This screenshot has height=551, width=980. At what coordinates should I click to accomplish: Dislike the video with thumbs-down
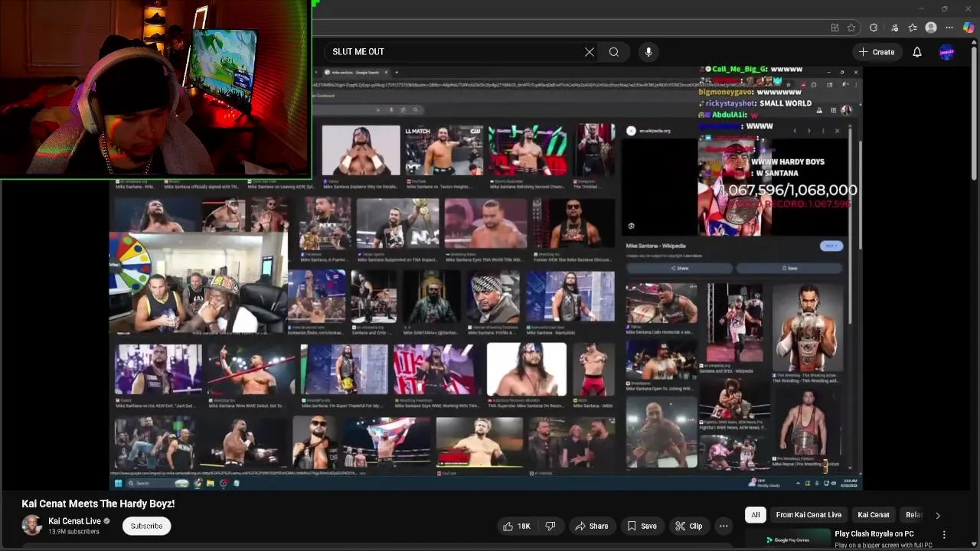tap(550, 526)
